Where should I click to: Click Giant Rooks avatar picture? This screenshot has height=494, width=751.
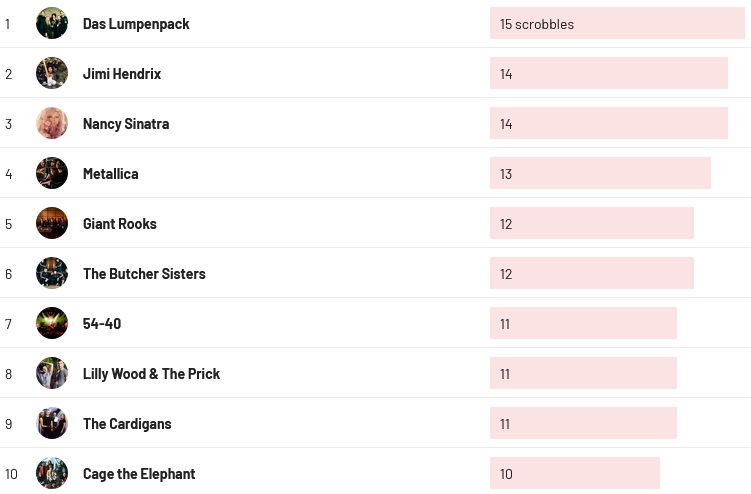tap(52, 223)
